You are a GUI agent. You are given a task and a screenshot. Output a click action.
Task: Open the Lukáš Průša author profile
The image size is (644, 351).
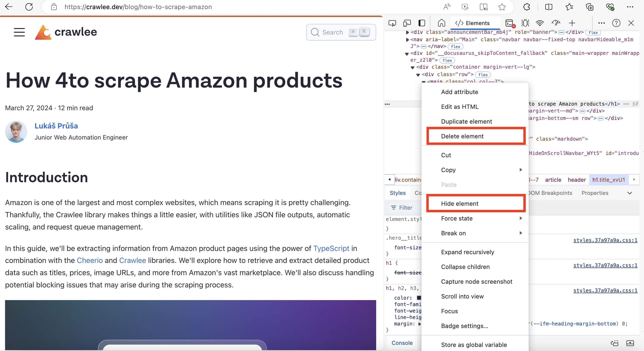pyautogui.click(x=56, y=126)
